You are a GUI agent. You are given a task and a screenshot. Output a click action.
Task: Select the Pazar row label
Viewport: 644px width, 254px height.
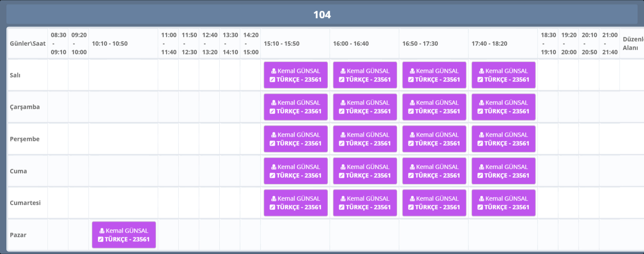tap(18, 235)
